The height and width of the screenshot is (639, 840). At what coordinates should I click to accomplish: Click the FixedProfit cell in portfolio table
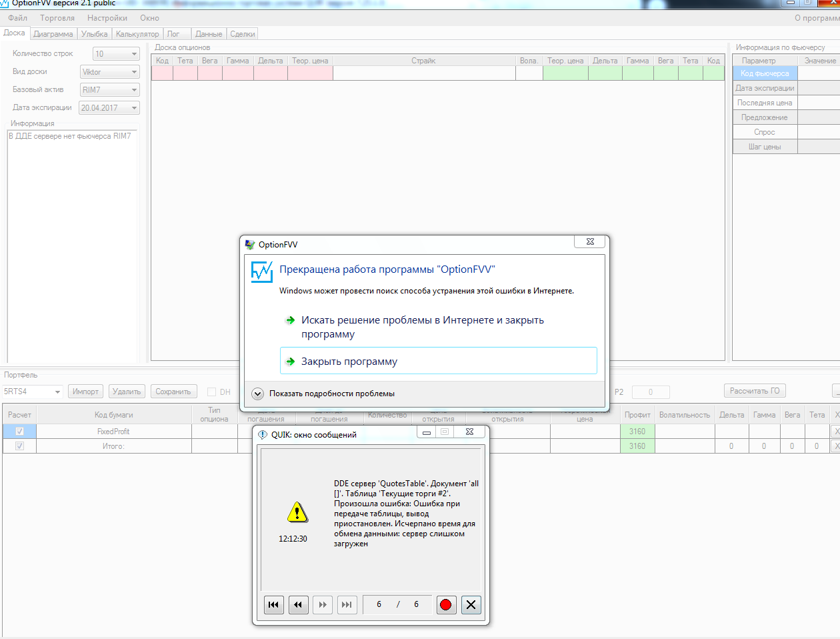[113, 432]
